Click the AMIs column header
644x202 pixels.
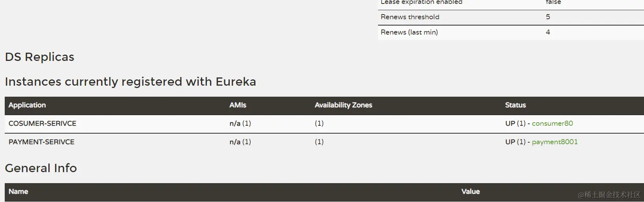238,105
